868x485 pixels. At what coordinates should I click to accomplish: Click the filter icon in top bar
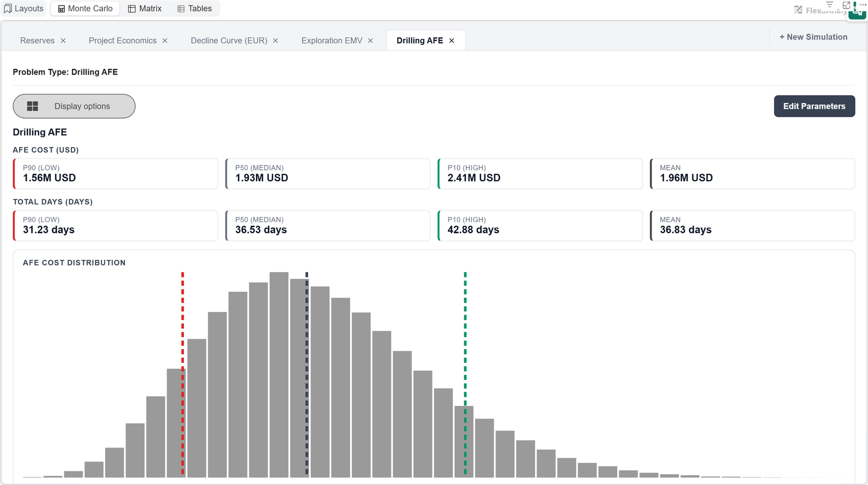pyautogui.click(x=829, y=4)
